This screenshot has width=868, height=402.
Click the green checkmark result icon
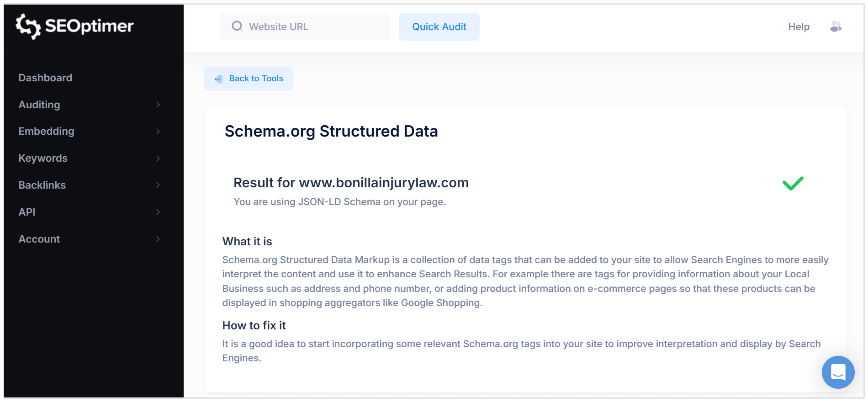793,184
